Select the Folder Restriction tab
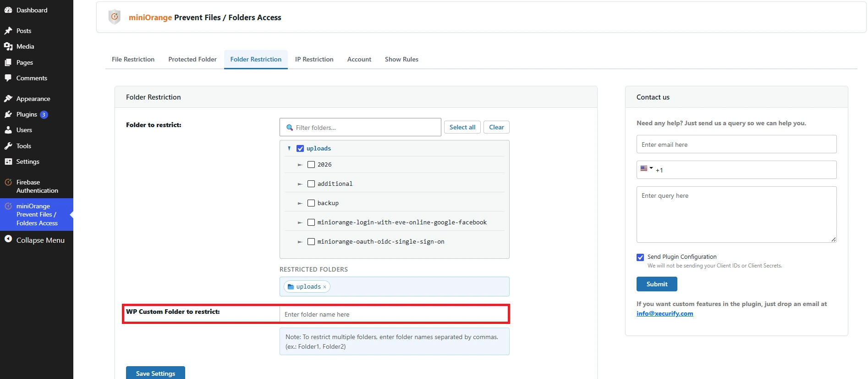This screenshot has width=868, height=379. [256, 59]
